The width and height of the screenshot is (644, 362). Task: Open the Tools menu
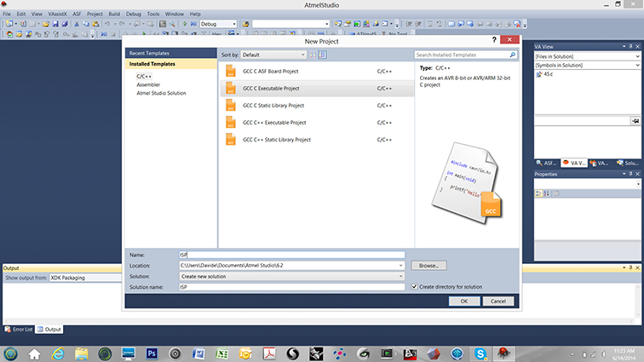pyautogui.click(x=153, y=14)
